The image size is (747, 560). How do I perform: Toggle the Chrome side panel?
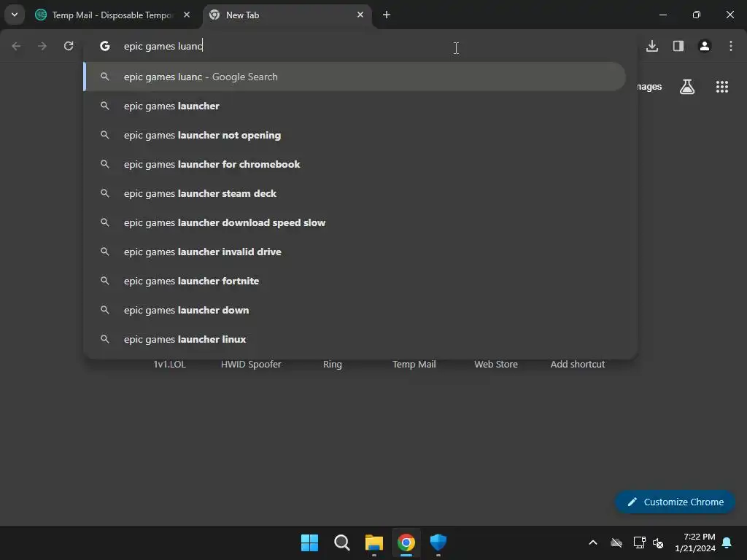coord(678,46)
